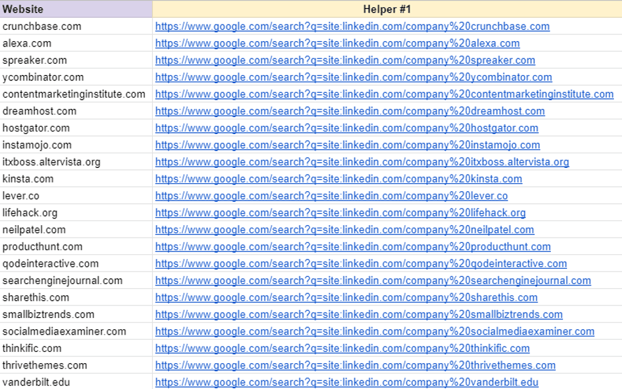Select the instamojo.com website cell
The width and height of the screenshot is (622, 389).
[76, 145]
